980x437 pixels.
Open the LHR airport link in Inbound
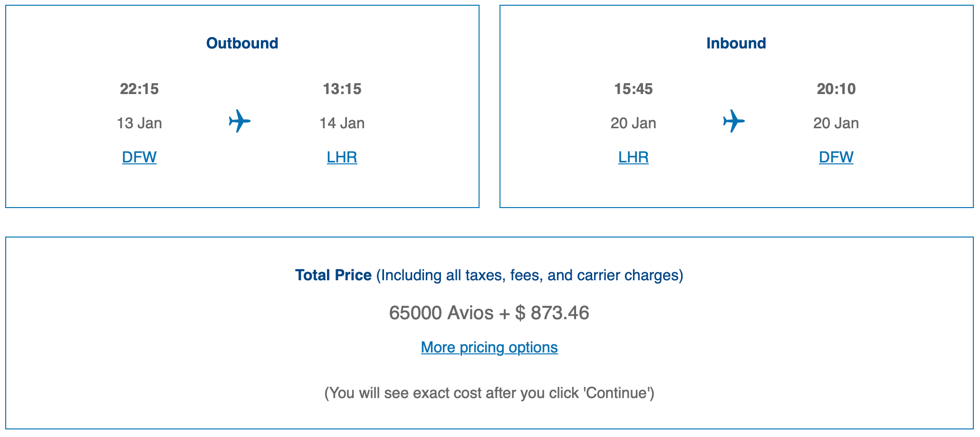point(633,157)
